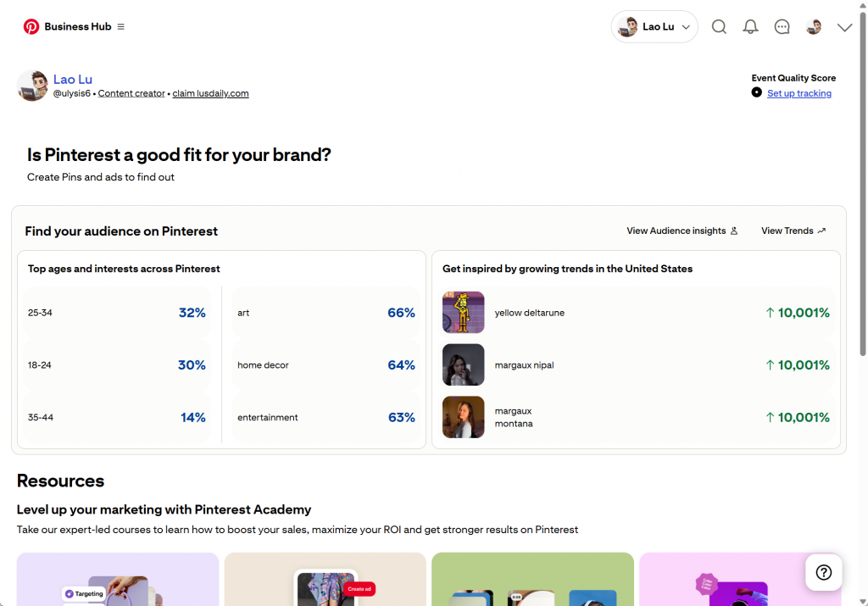Open the notifications bell icon
The image size is (868, 606).
750,26
